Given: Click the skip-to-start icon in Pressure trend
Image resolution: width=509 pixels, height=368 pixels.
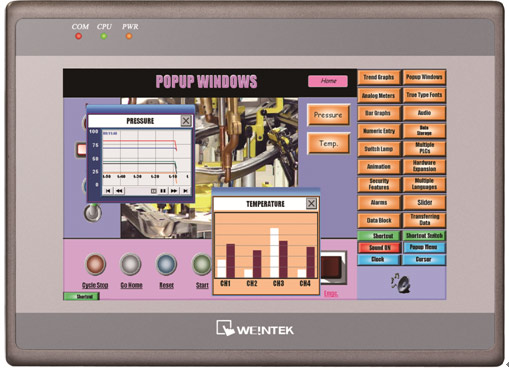Looking at the screenshot, I should point(108,191).
